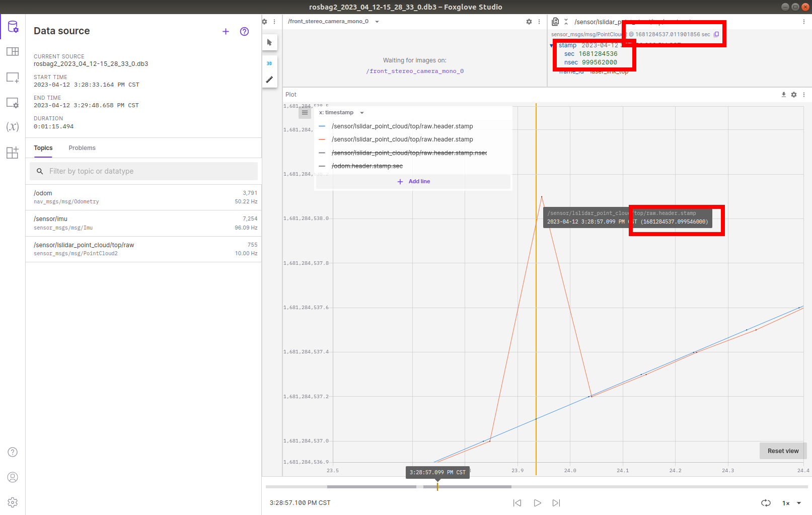The image size is (812, 515).
Task: Open the Layouts panel in the sidebar
Action: pos(13,51)
